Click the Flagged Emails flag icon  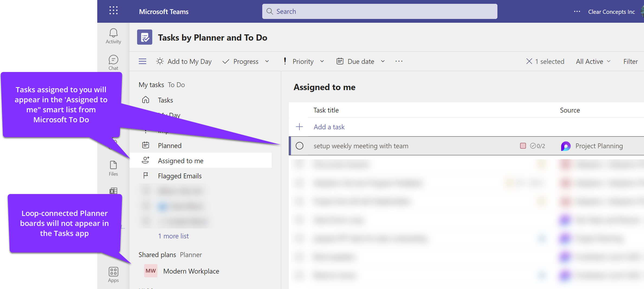pos(146,176)
